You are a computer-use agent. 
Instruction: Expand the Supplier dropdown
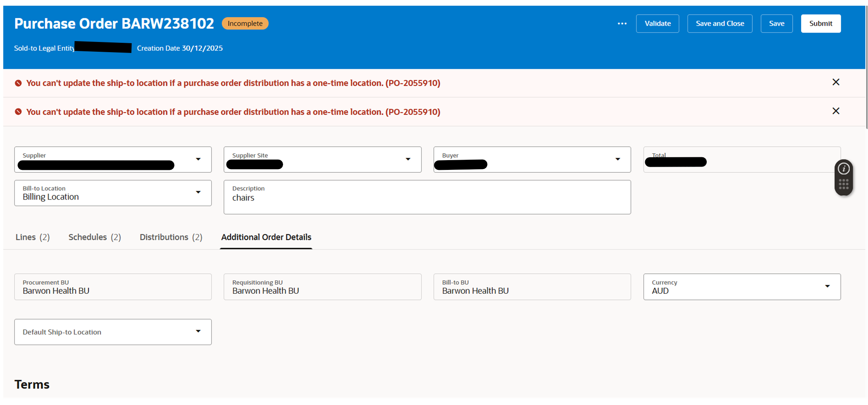[x=198, y=159]
